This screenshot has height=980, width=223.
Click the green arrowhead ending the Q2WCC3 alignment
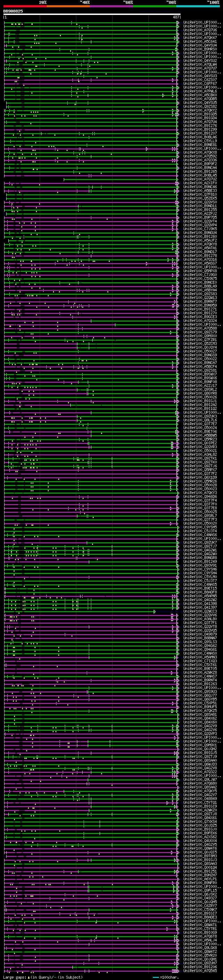pyautogui.click(x=154, y=612)
